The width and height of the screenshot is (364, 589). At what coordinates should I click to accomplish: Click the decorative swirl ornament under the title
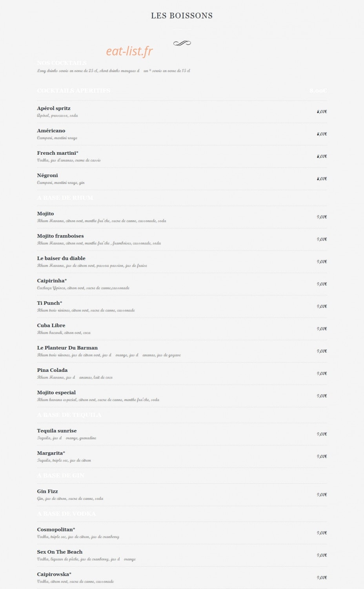[x=182, y=43]
